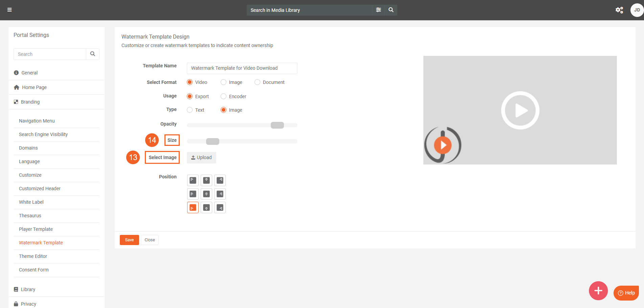Open the advanced search filters icon
Viewport: 644px width, 308px height.
pyautogui.click(x=378, y=10)
